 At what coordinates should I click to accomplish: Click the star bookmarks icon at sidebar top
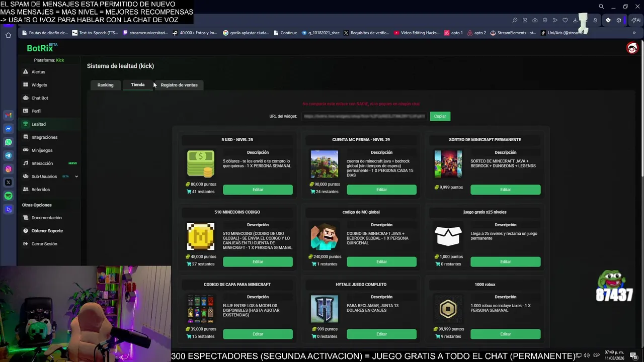8,35
